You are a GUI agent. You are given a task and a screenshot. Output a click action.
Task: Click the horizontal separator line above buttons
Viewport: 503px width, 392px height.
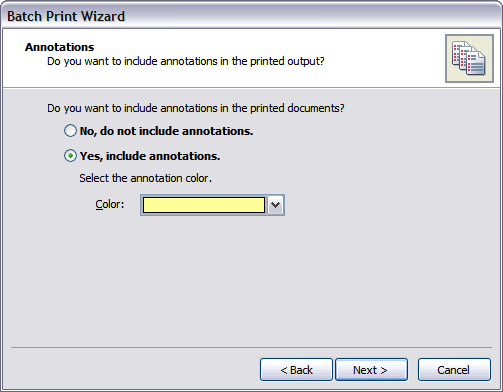point(251,347)
